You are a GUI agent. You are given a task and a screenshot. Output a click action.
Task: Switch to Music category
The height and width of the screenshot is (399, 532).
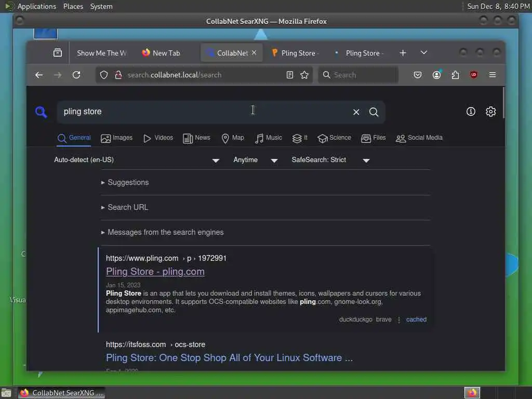coord(268,138)
